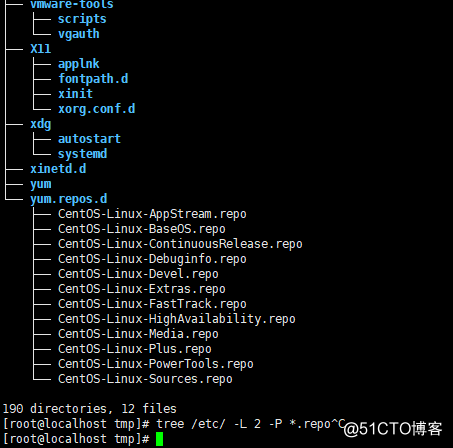Click the systemd directory entry
This screenshot has width=453, height=448.
click(82, 154)
